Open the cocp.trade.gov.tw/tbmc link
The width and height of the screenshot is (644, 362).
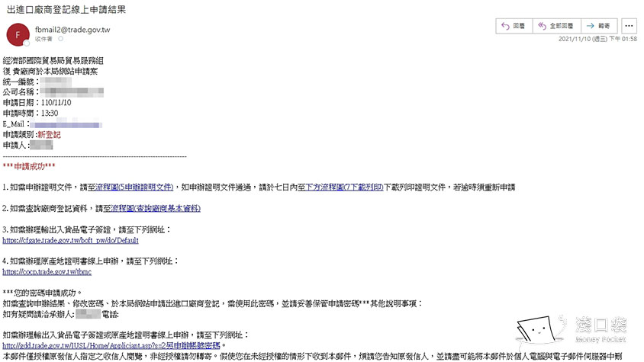[x=47, y=272]
